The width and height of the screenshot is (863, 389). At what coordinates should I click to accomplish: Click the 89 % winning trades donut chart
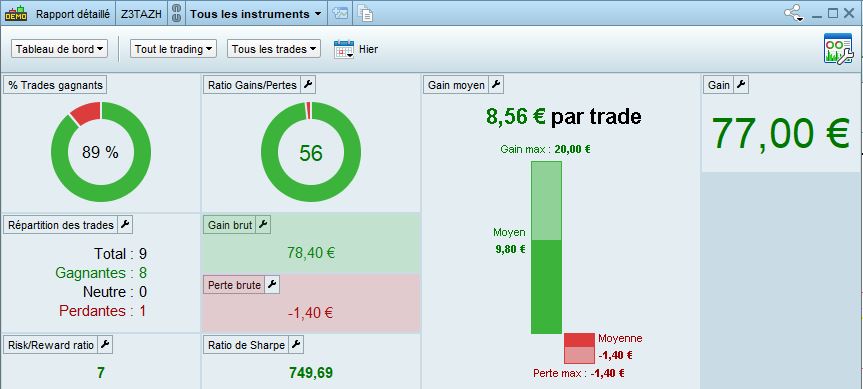click(101, 152)
